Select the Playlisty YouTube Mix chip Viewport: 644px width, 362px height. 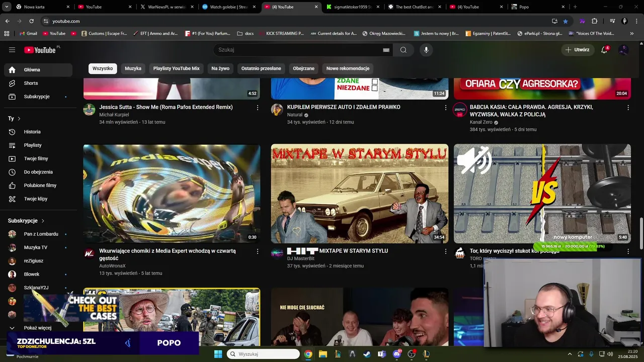177,68
